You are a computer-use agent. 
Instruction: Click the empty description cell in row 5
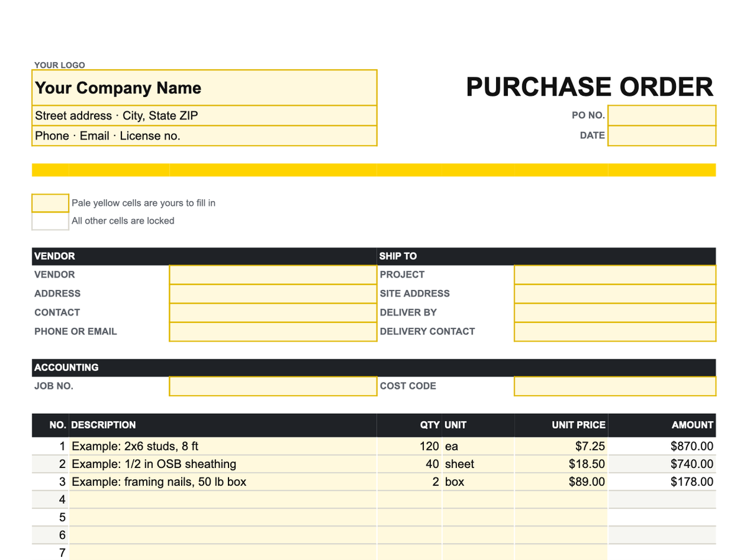tap(223, 517)
